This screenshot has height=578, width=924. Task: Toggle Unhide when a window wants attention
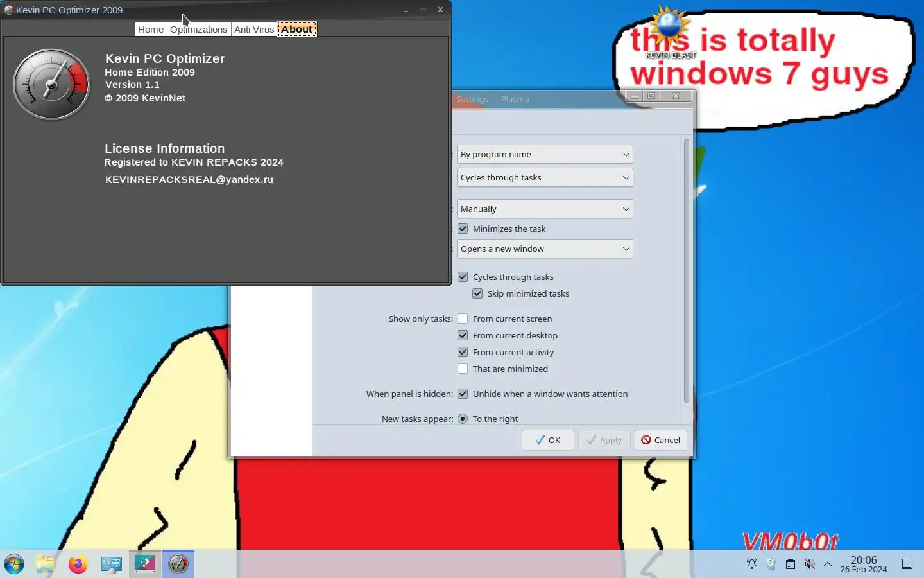463,394
